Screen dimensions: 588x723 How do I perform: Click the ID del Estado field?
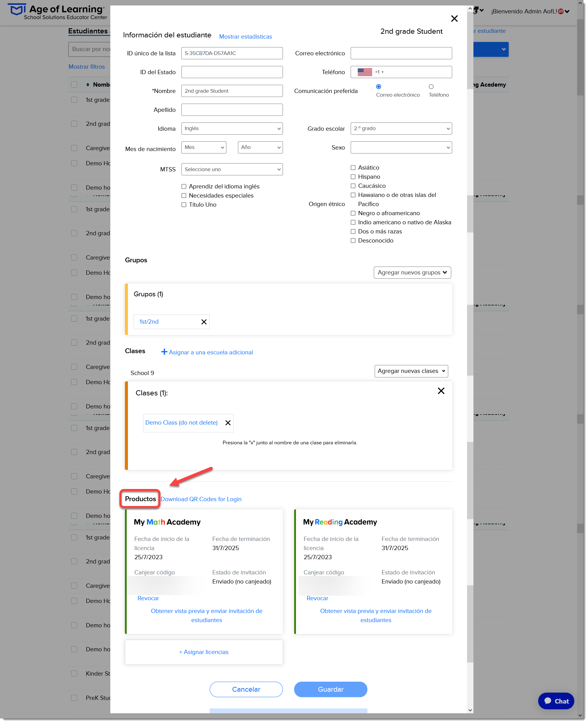click(232, 72)
